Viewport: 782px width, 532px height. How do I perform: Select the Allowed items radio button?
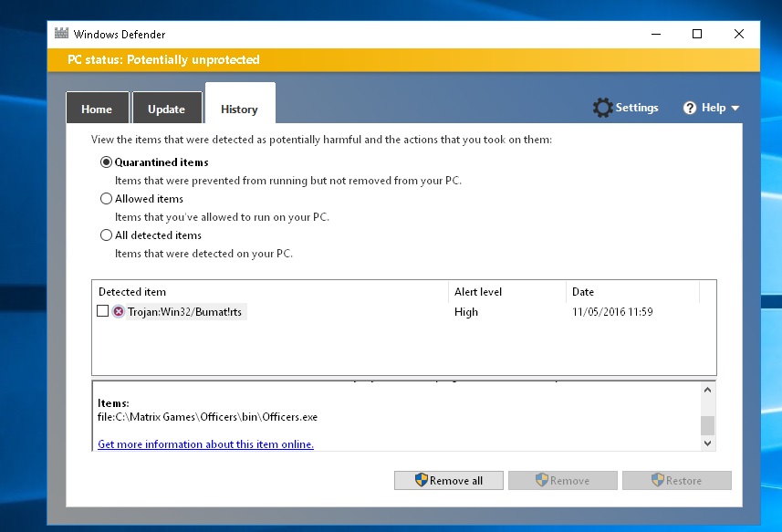[x=106, y=198]
